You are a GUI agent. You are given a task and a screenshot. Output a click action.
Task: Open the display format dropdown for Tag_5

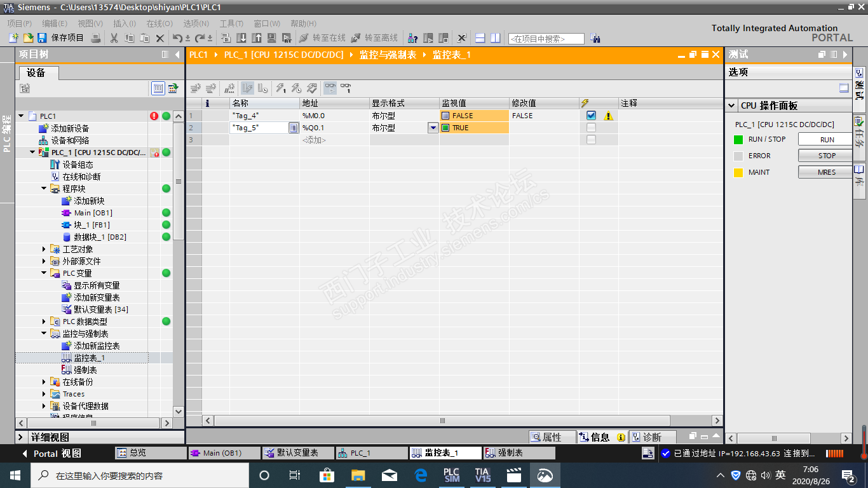point(433,128)
